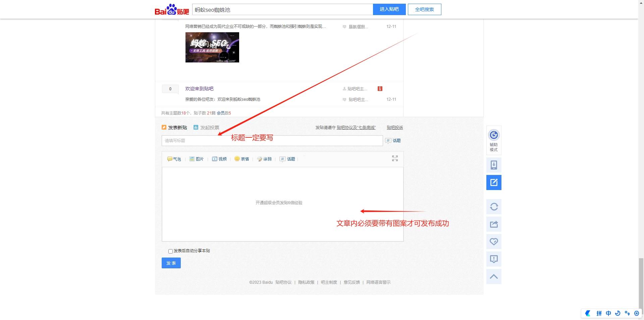Open the 涂鸦 doodle tool

pos(264,159)
